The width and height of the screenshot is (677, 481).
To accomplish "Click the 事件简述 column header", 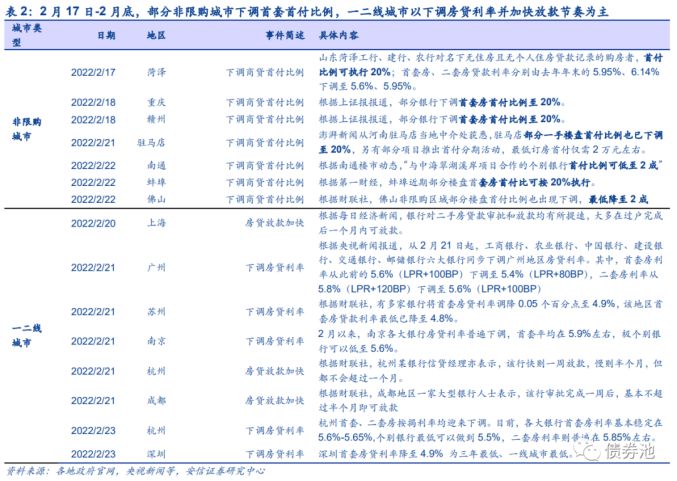I will tap(285, 35).
